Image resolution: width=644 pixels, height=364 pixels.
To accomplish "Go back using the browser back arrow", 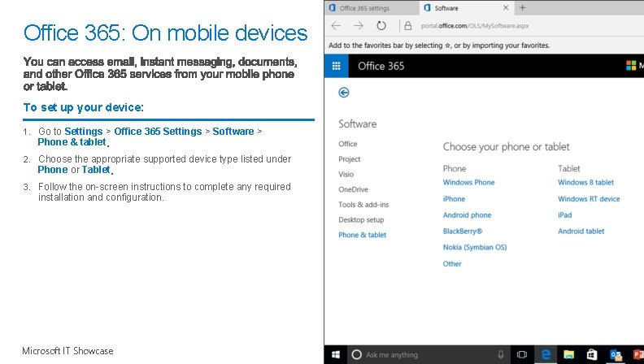I will [x=336, y=26].
